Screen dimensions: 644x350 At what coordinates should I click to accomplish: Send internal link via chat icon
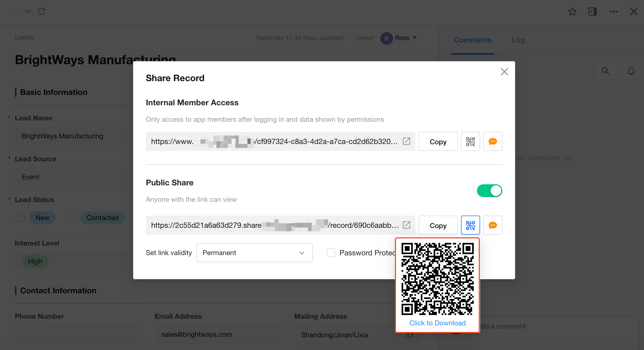click(493, 142)
